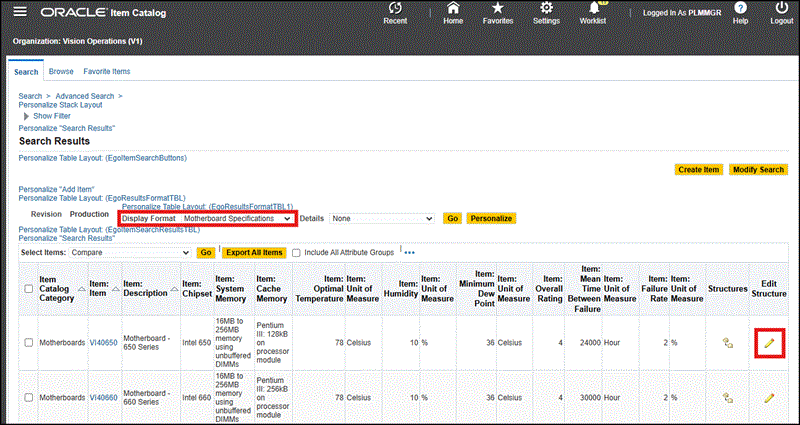Click the Create Item button
The width and height of the screenshot is (800, 425).
pyautogui.click(x=698, y=169)
